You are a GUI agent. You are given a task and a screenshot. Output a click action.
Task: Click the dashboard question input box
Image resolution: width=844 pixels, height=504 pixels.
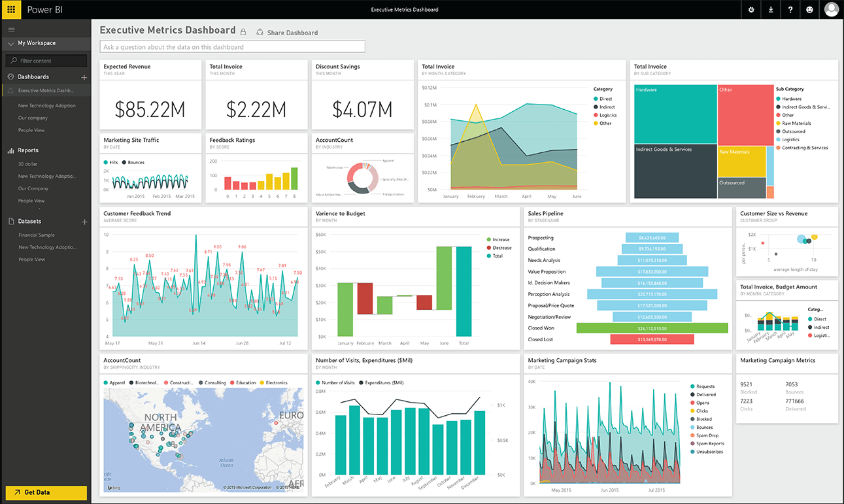point(232,47)
